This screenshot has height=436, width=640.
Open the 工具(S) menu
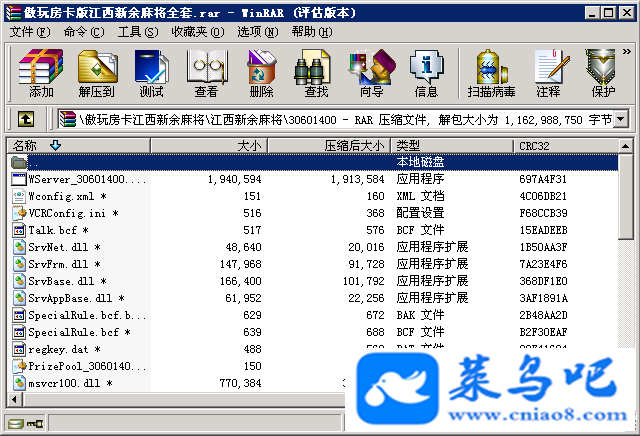point(138,32)
